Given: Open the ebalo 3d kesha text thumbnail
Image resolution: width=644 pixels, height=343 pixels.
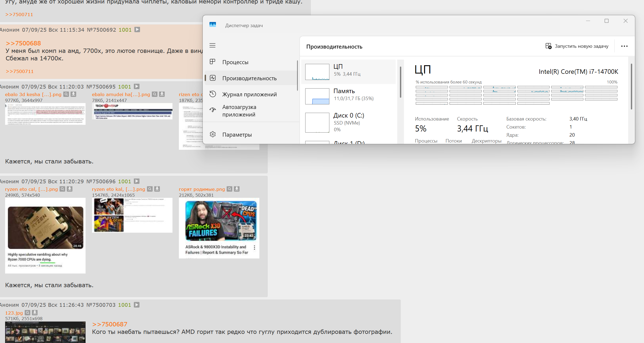Looking at the screenshot, I should coord(45,114).
